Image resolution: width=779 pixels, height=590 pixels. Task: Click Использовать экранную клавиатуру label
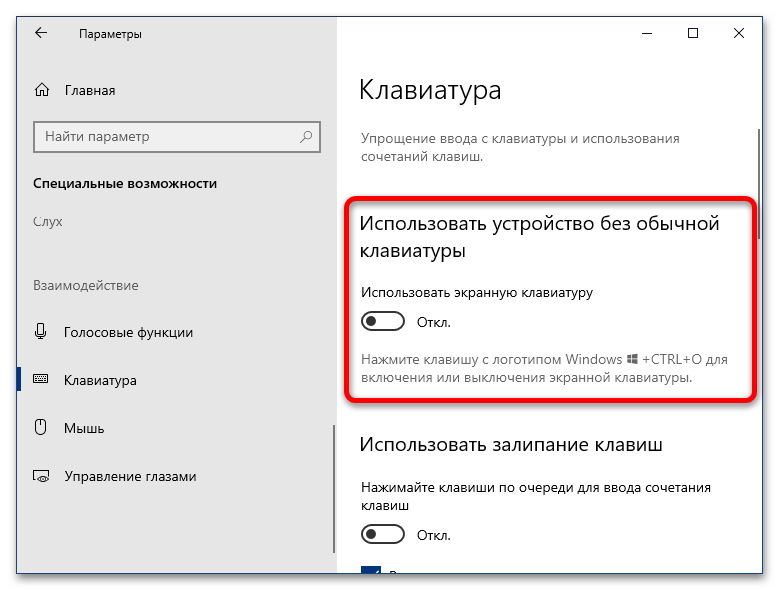[477, 292]
